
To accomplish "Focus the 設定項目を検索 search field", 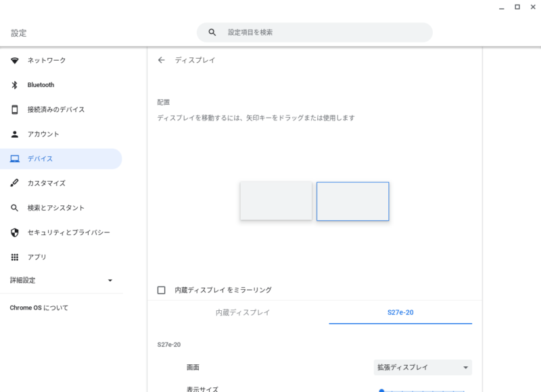I will [x=314, y=32].
